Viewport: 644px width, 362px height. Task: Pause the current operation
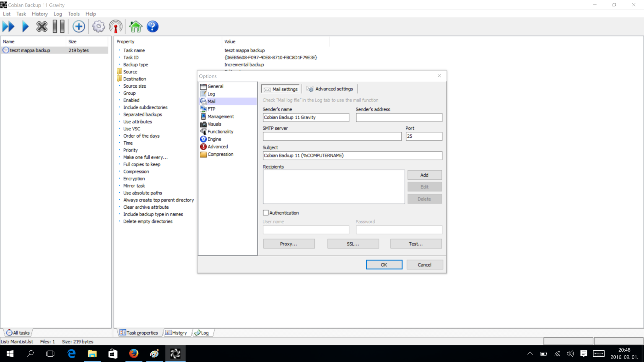pyautogui.click(x=58, y=26)
